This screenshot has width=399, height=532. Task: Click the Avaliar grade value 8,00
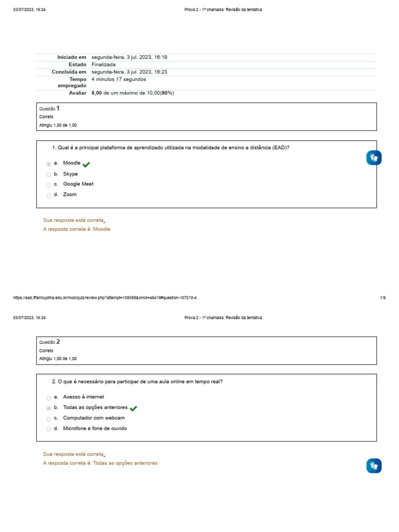pyautogui.click(x=97, y=93)
